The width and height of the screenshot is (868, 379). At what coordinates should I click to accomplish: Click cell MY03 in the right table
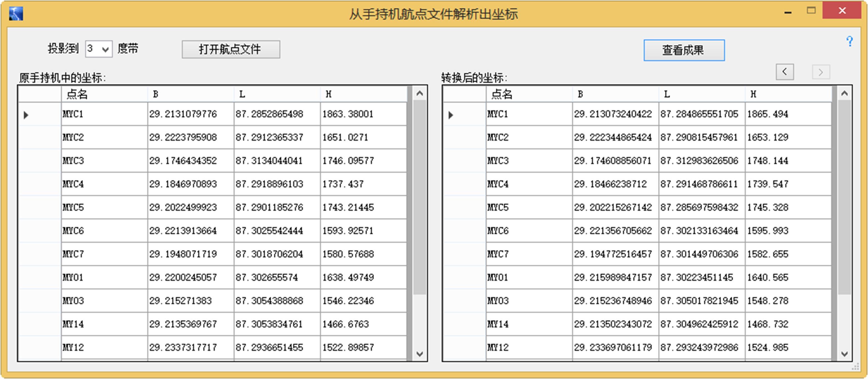point(529,301)
